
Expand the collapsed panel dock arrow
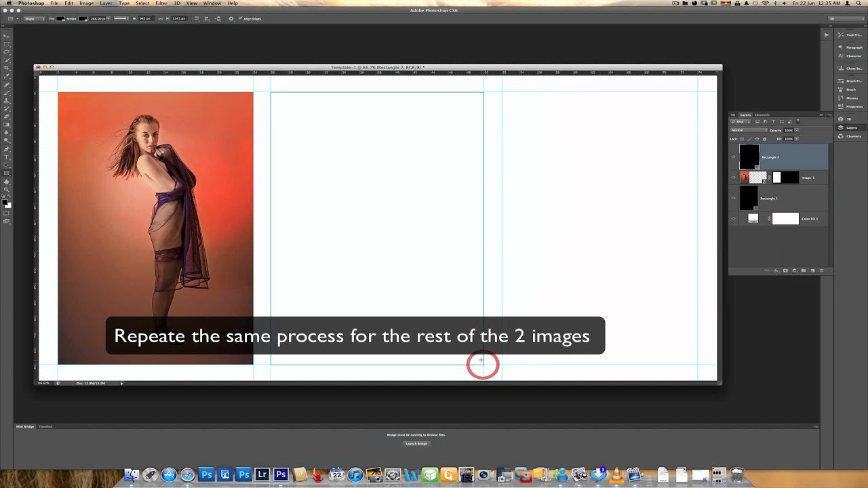[826, 35]
